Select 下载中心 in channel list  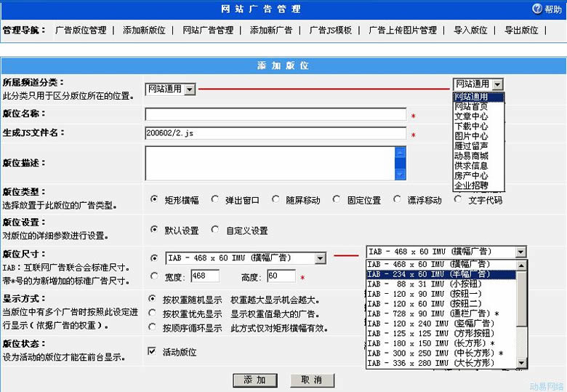click(478, 127)
